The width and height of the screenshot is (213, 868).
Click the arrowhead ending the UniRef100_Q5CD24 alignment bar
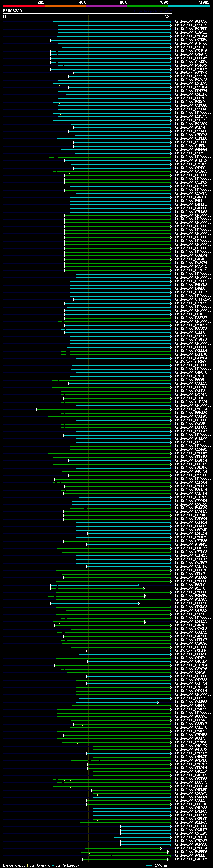pyautogui.click(x=160, y=848)
